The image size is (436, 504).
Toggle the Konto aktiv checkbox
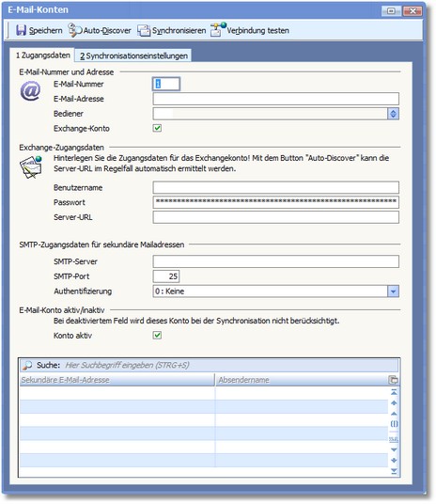pyautogui.click(x=157, y=336)
